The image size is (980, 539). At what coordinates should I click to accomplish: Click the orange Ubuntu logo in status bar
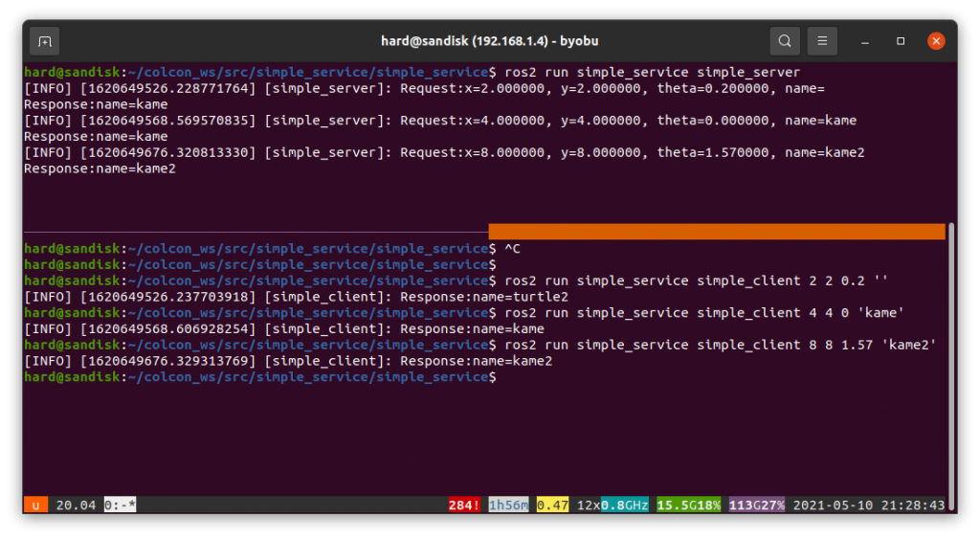[35, 505]
